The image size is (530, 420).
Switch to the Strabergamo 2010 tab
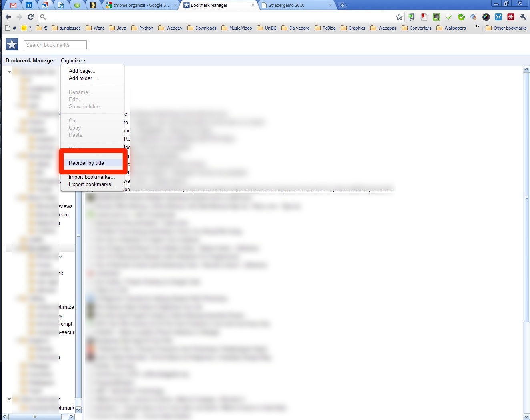coord(296,5)
